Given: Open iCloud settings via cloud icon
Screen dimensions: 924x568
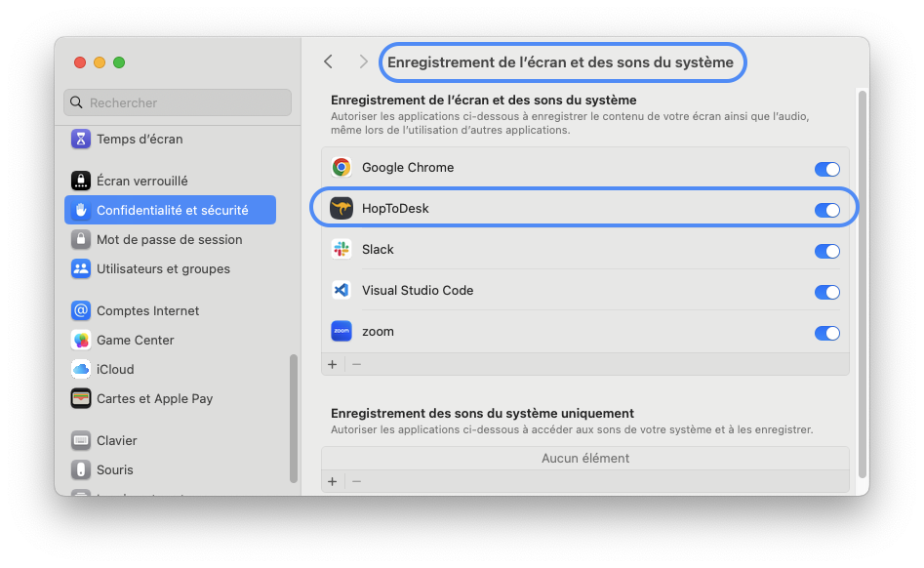Looking at the screenshot, I should coord(81,370).
